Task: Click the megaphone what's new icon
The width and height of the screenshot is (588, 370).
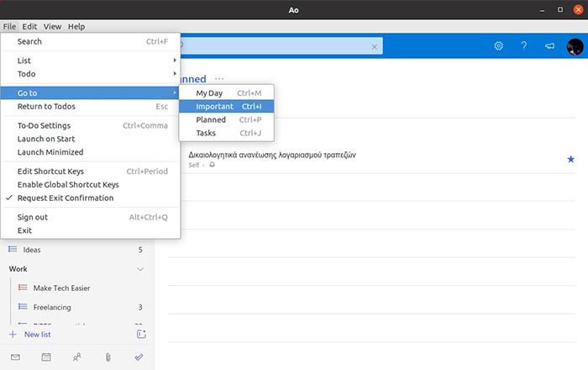Action: point(549,45)
